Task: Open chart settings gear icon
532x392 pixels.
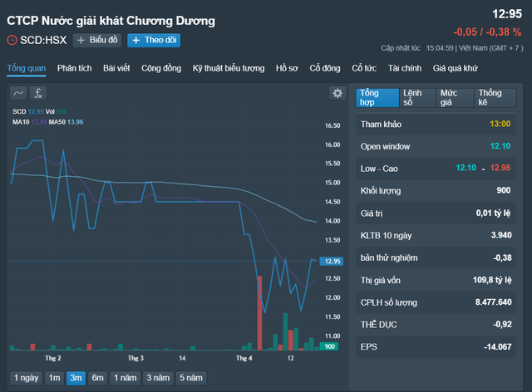Action: [337, 94]
